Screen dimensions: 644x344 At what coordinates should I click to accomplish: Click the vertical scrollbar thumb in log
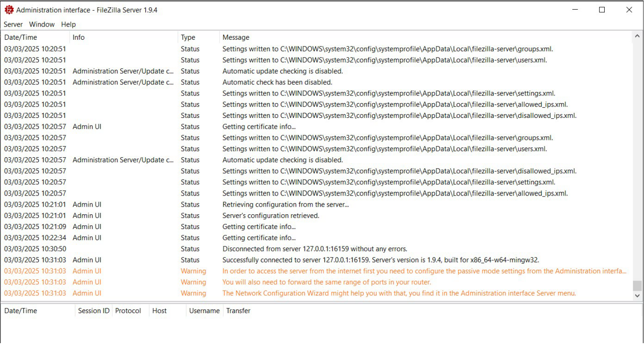coord(637,286)
